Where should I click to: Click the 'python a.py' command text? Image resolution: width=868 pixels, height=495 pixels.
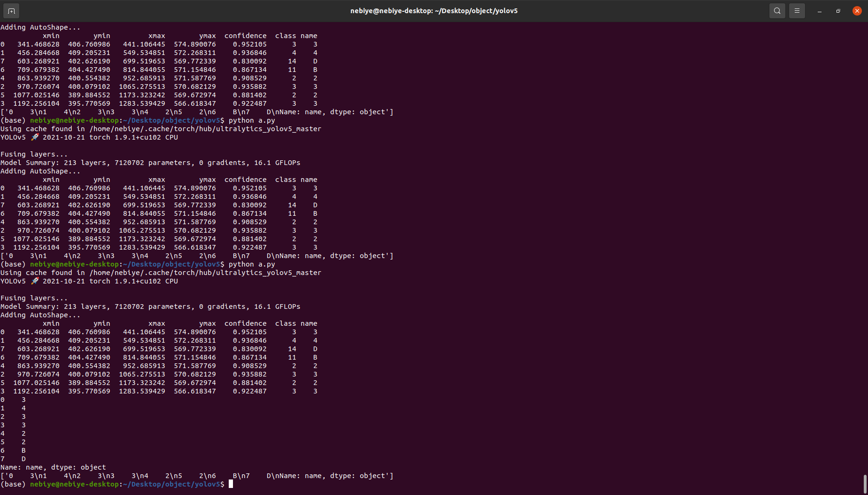[251, 120]
